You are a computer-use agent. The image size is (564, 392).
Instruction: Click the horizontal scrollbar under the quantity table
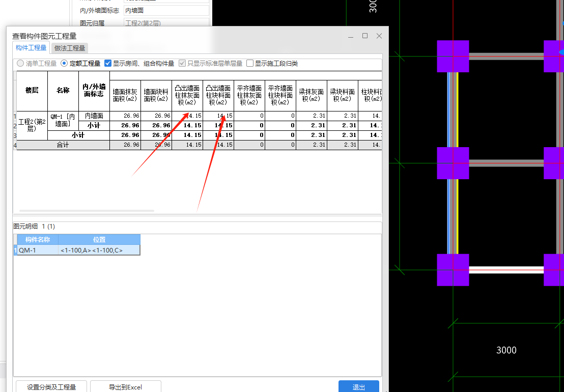tap(87, 211)
